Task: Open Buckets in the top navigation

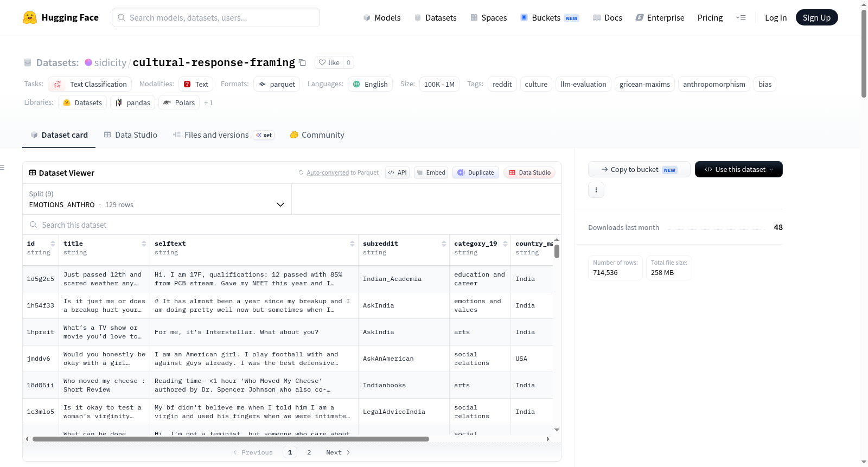Action: 550,17
